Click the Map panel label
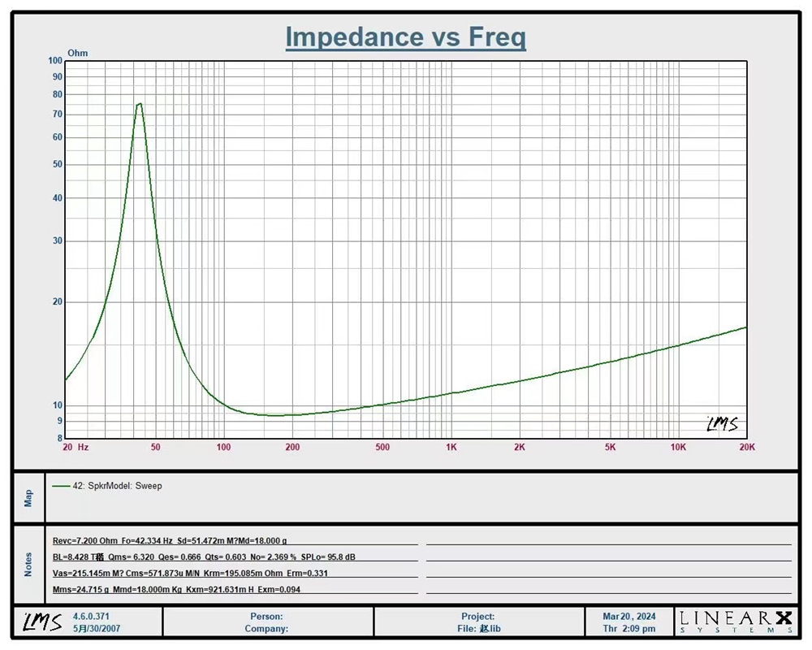 point(28,497)
